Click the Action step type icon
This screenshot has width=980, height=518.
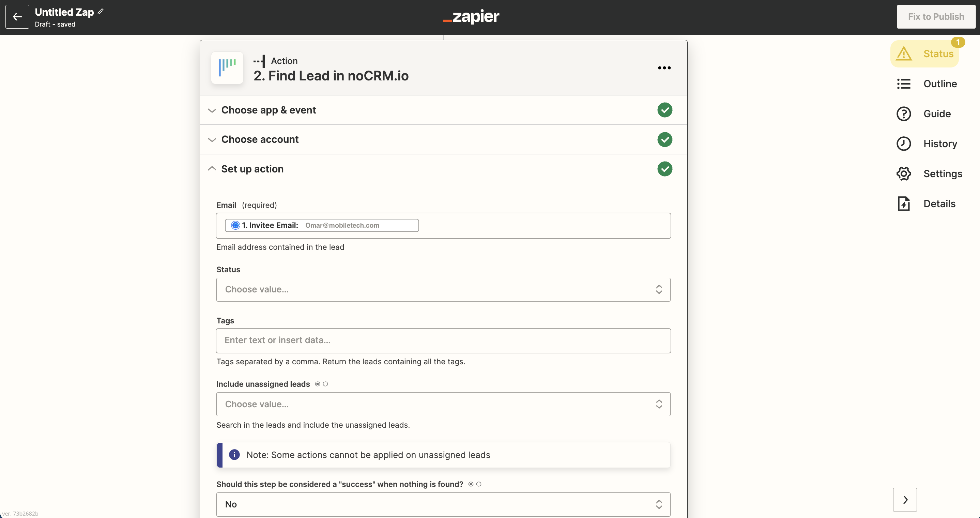pos(259,61)
